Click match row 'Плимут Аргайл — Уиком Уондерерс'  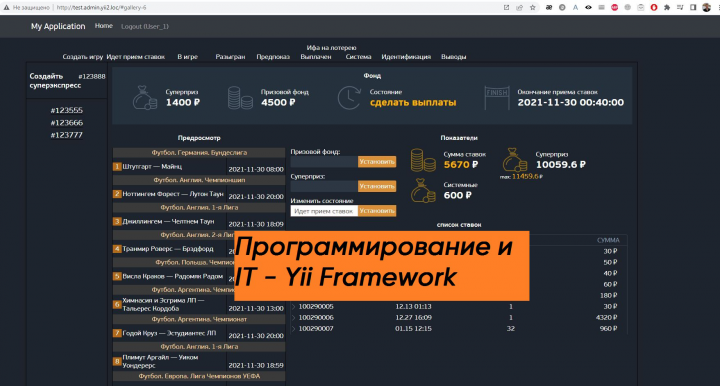coord(199,361)
